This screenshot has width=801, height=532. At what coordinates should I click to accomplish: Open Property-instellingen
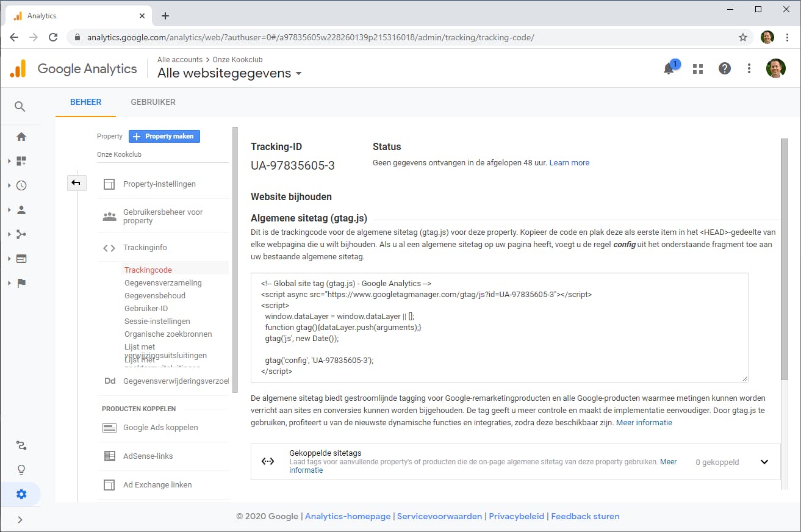pyautogui.click(x=159, y=184)
